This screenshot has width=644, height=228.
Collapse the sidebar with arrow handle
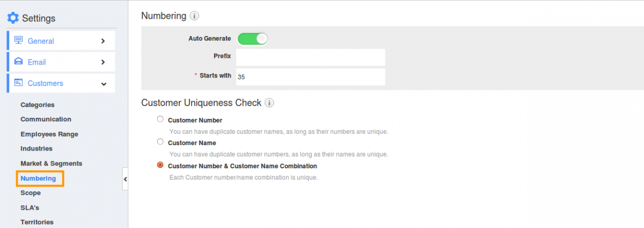[125, 179]
